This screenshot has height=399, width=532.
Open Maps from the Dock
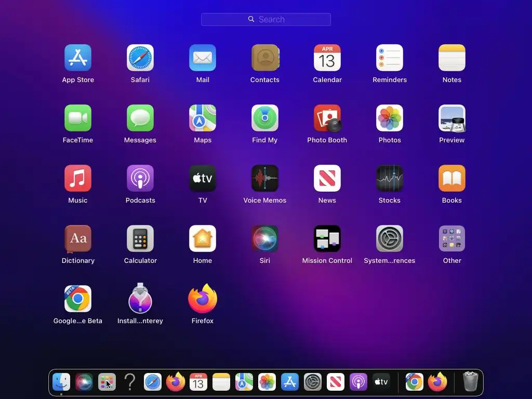[x=244, y=382]
